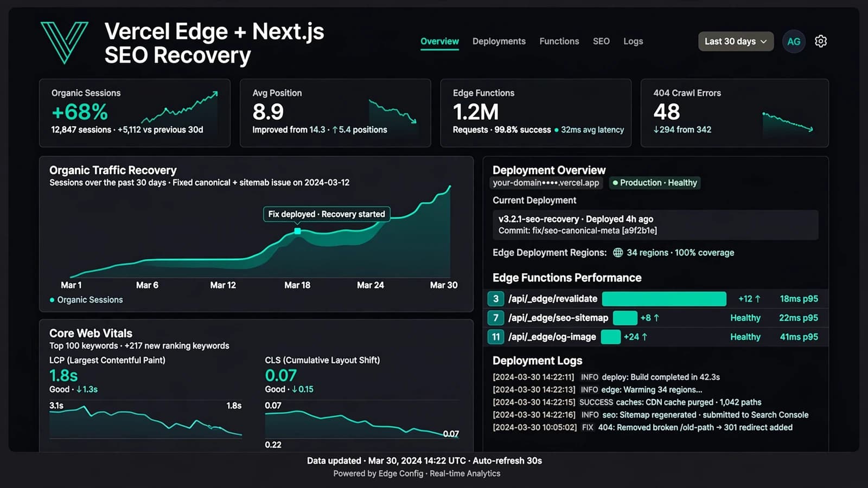The height and width of the screenshot is (488, 868).
Task: Click the Avg Position sparkline chart
Action: click(393, 111)
